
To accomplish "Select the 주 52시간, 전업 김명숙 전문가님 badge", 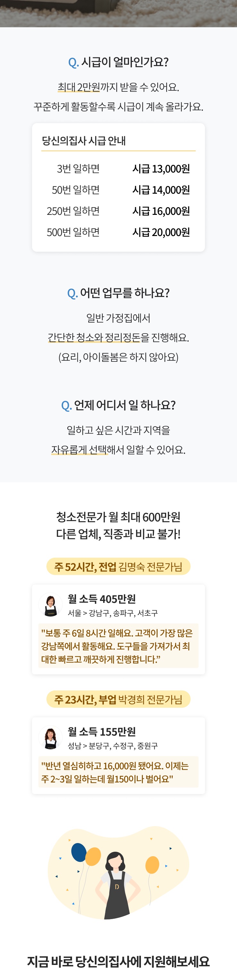I will 118,567.
